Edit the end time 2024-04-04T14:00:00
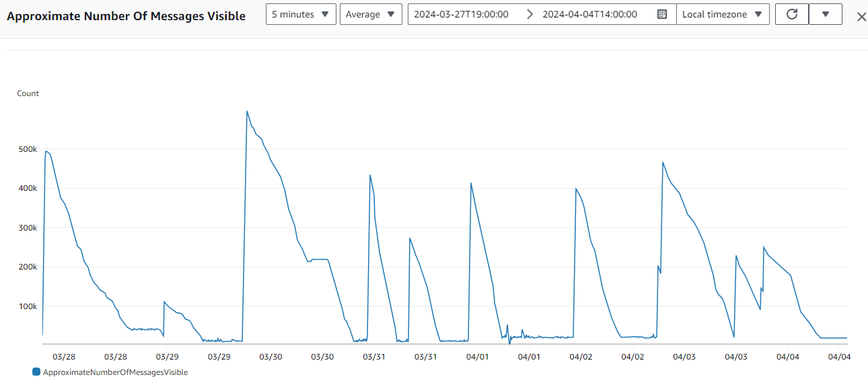Image resolution: width=868 pixels, height=379 pixels. point(590,14)
